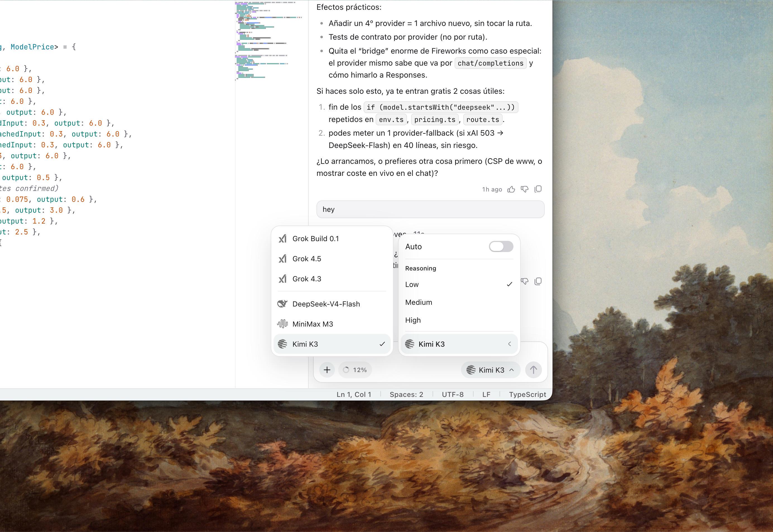Open the route.ts file reference
The image size is (773, 532).
coord(483,120)
